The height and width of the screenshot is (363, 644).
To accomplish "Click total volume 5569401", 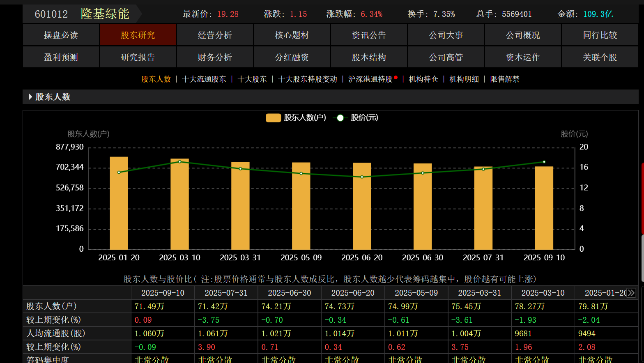I will click(517, 14).
